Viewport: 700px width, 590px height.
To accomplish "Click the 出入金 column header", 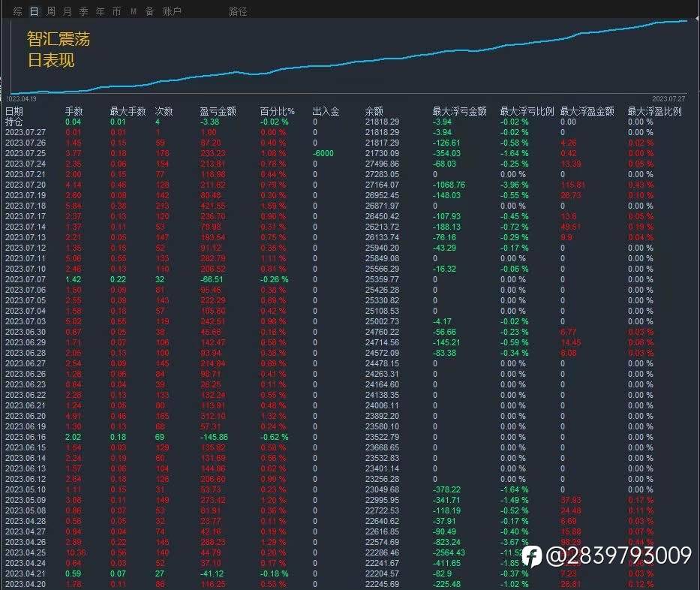I will [326, 111].
